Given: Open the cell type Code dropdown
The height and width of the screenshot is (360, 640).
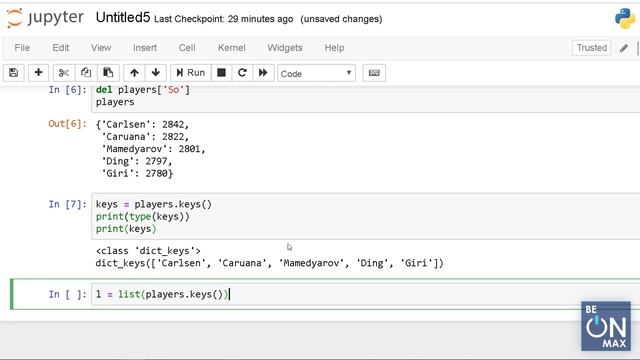Looking at the screenshot, I should (x=316, y=73).
